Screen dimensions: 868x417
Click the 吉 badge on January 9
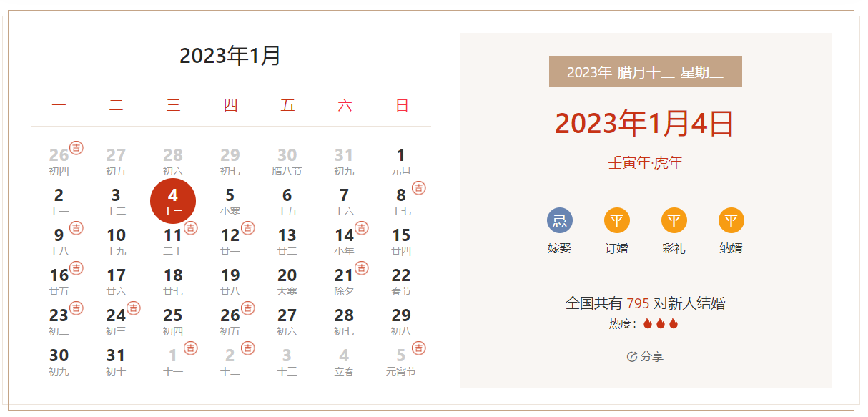(77, 228)
